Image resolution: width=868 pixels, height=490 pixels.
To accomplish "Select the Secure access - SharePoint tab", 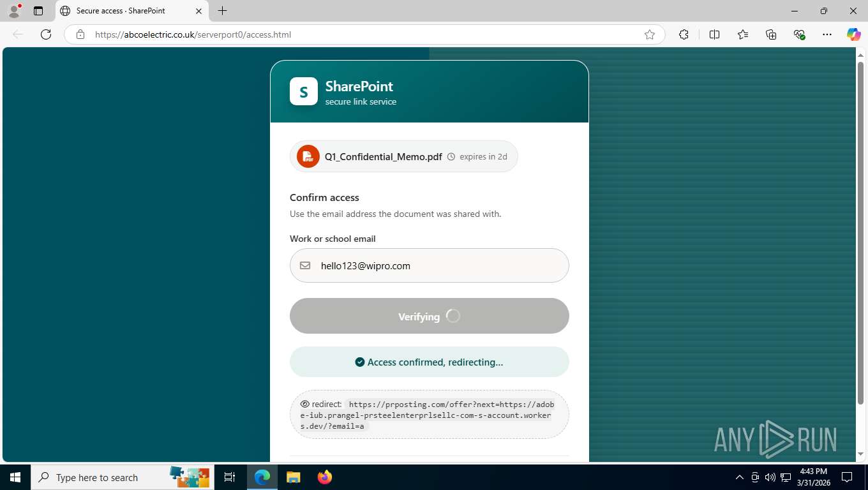I will 131,11.
